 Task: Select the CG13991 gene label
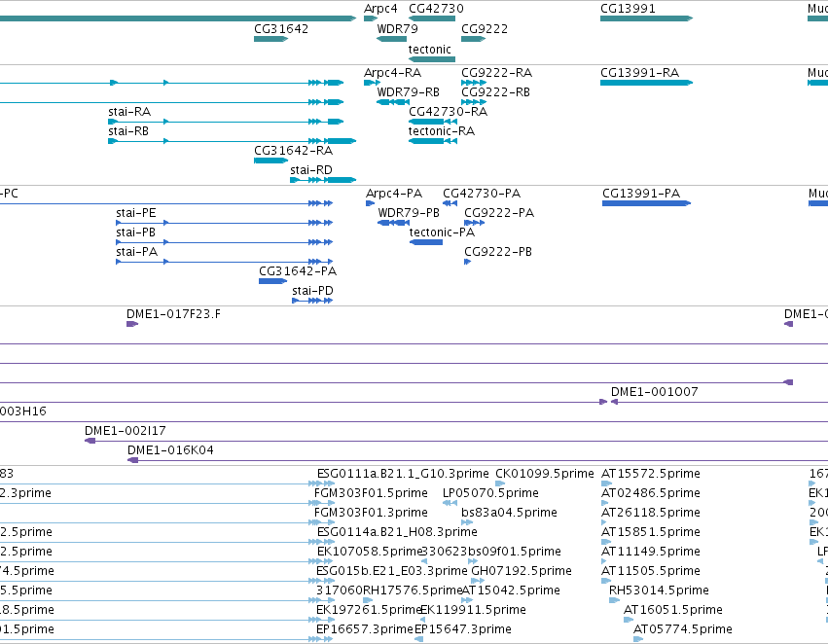click(628, 9)
